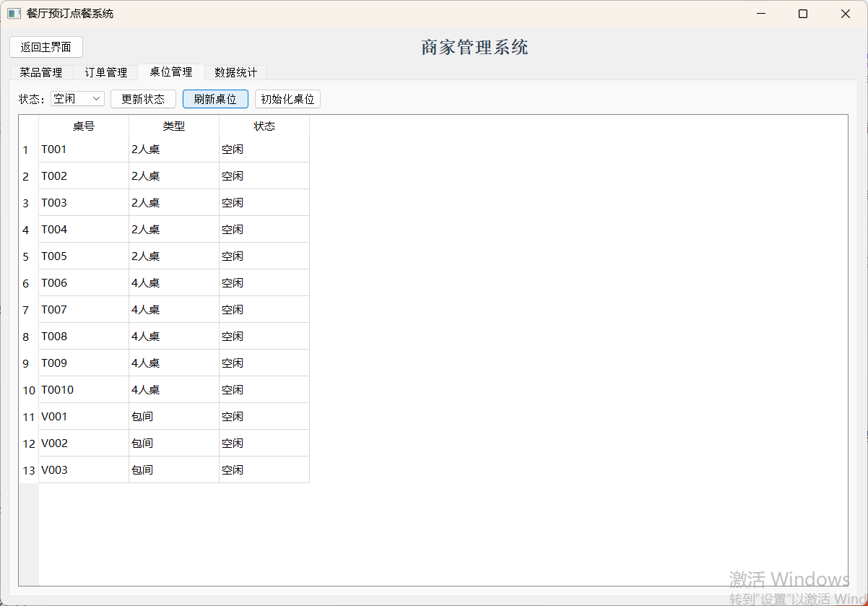This screenshot has width=868, height=606.
Task: Select the V003 table cell
Action: point(84,470)
